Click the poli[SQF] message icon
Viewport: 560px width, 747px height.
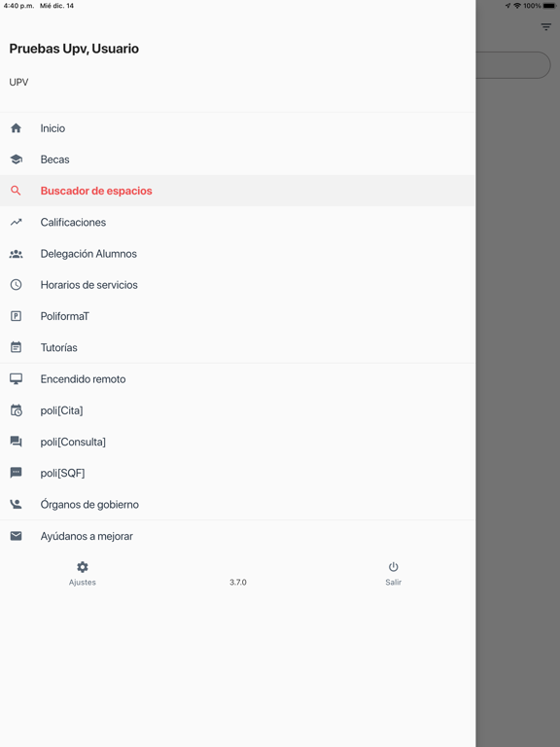(16, 473)
